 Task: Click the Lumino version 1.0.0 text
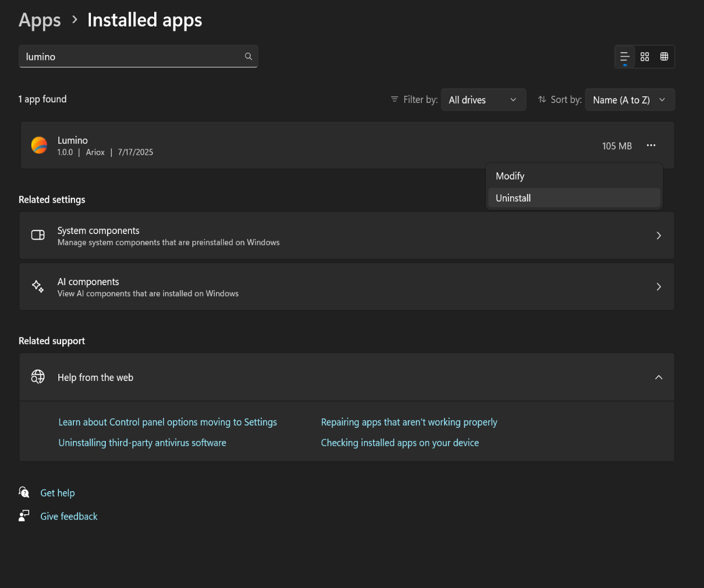click(x=65, y=153)
